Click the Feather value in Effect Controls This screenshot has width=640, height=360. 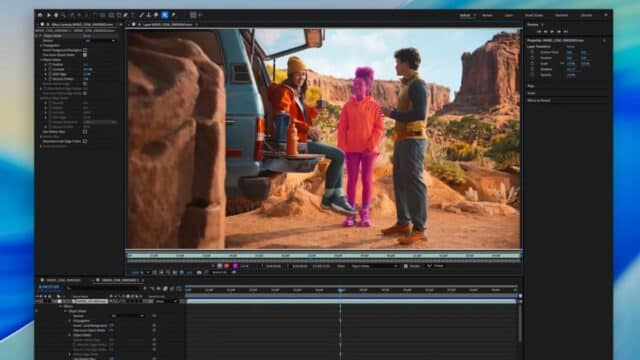pyautogui.click(x=85, y=64)
